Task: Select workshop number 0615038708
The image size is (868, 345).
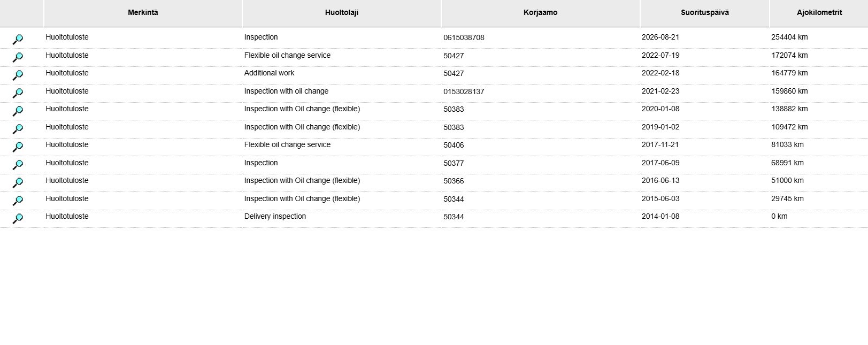Action: (x=464, y=38)
